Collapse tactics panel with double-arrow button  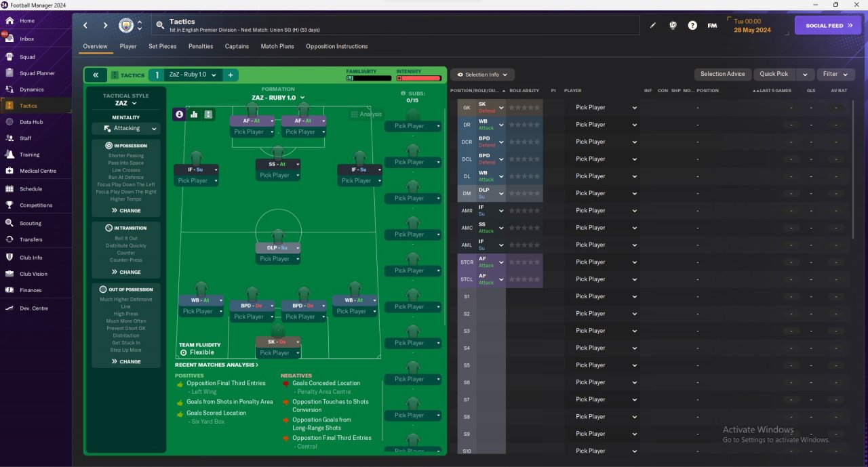(x=96, y=75)
